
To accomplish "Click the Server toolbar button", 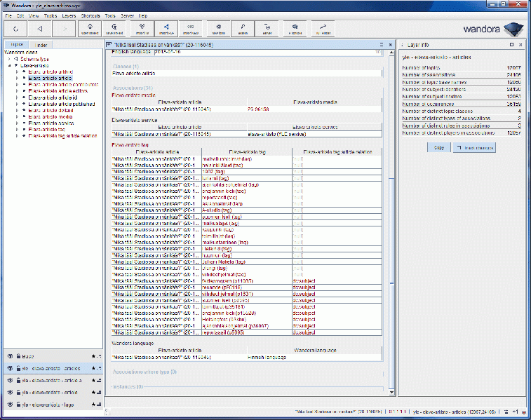I will tap(267, 29).
